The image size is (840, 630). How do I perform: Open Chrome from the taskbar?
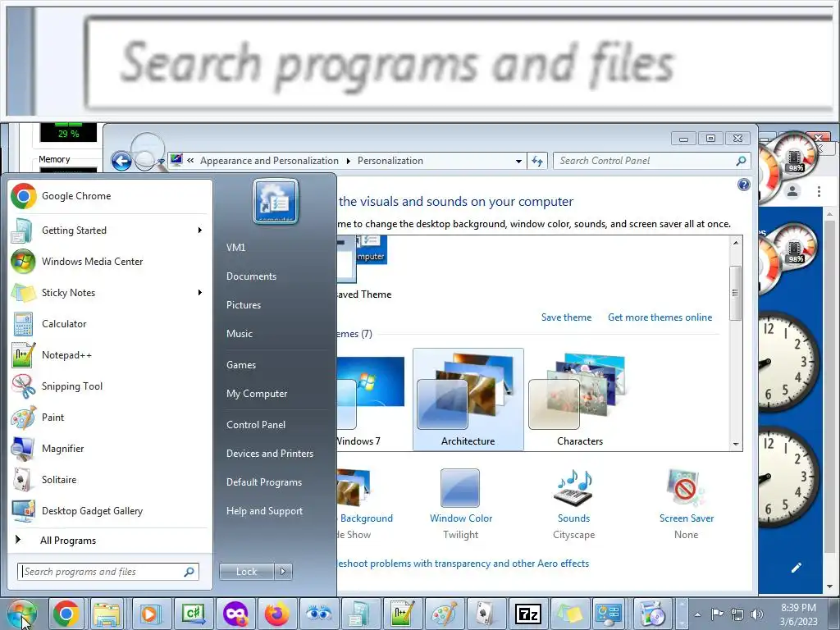click(x=66, y=614)
